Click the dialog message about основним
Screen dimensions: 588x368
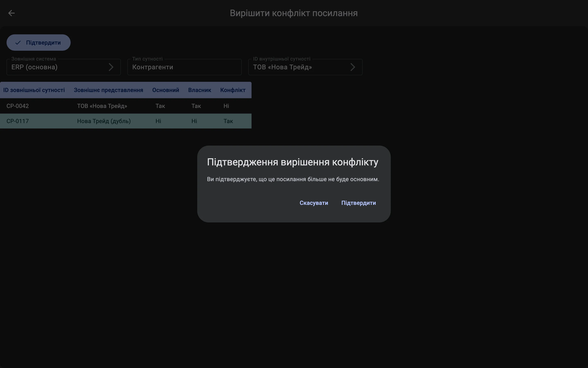click(293, 179)
